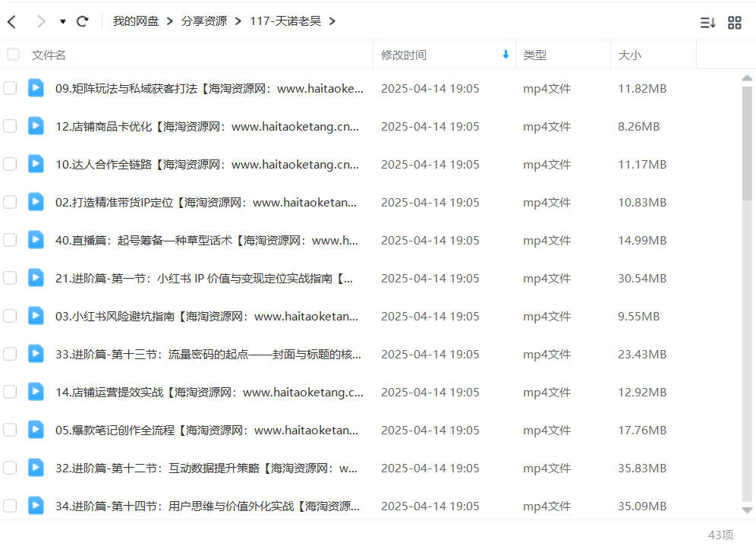The image size is (756, 549).
Task: Click video icon of 40.直播篇 file
Action: click(36, 240)
